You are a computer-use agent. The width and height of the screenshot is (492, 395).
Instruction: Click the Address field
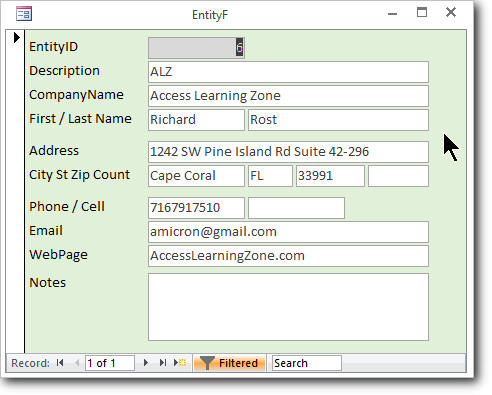(288, 152)
